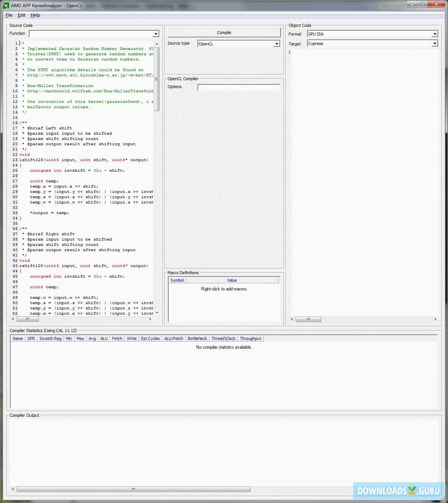Open the Source type dropdown showing OpenCL
This screenshot has height=503, width=448.
pos(276,43)
